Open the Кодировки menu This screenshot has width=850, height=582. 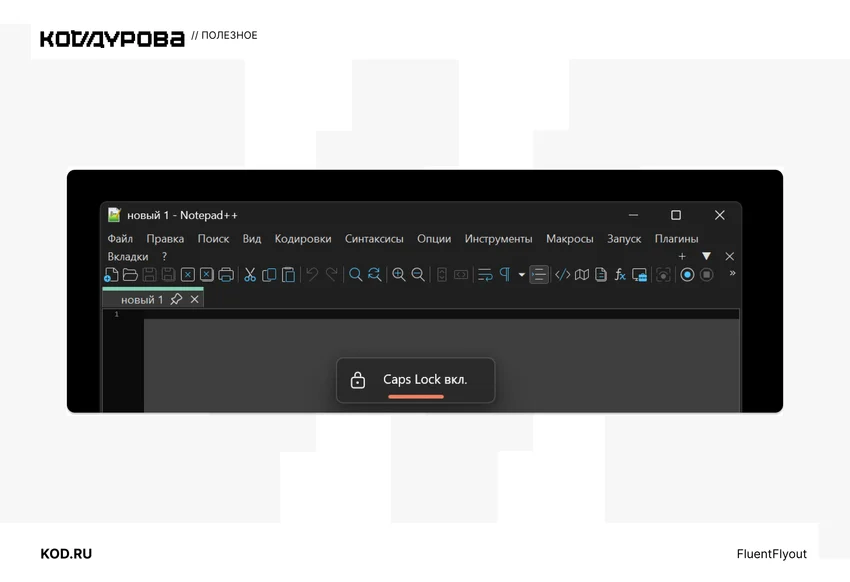[x=303, y=238]
